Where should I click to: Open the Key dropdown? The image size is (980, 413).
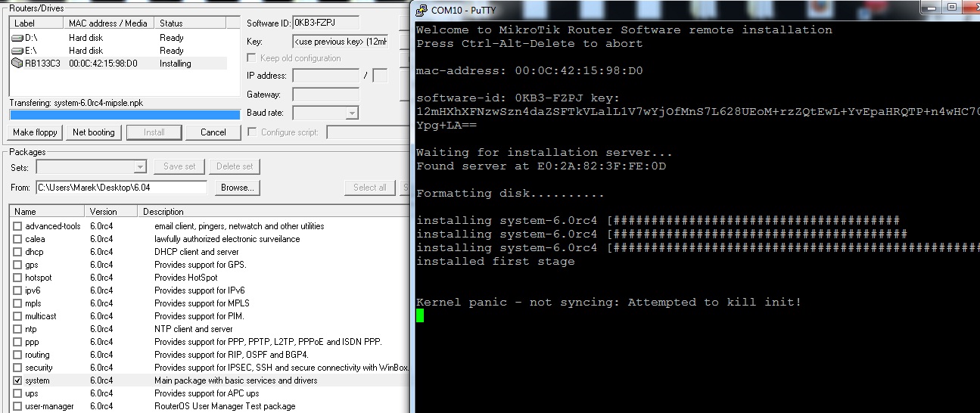click(x=340, y=42)
